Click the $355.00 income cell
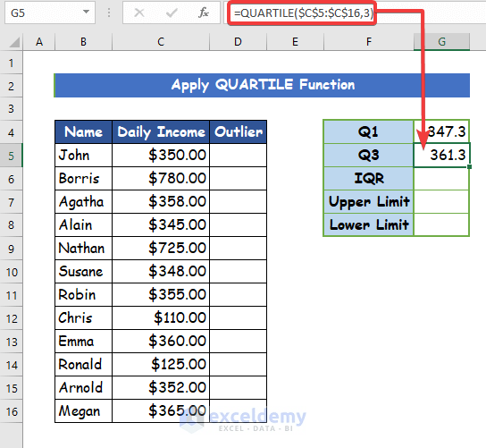 pyautogui.click(x=161, y=295)
